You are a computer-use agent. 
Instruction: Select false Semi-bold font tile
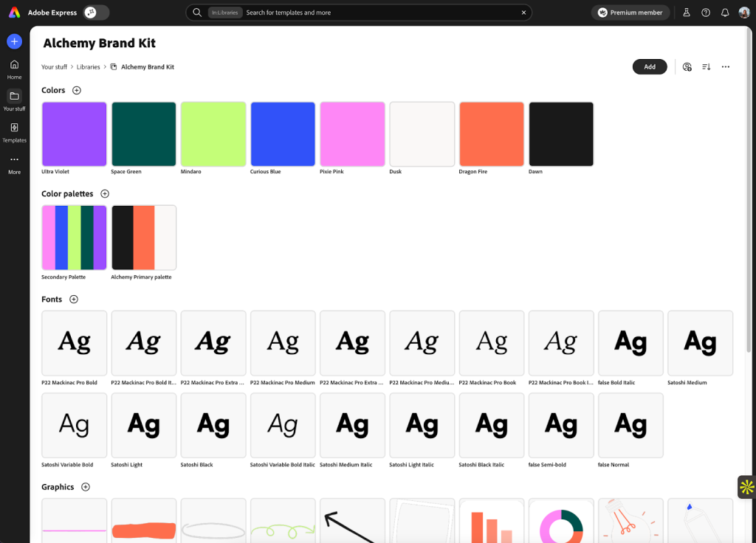click(561, 426)
